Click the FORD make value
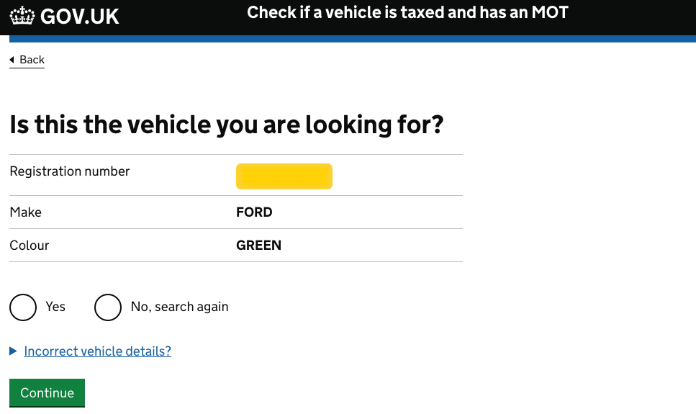Screen dimensions: 696x414 254,212
